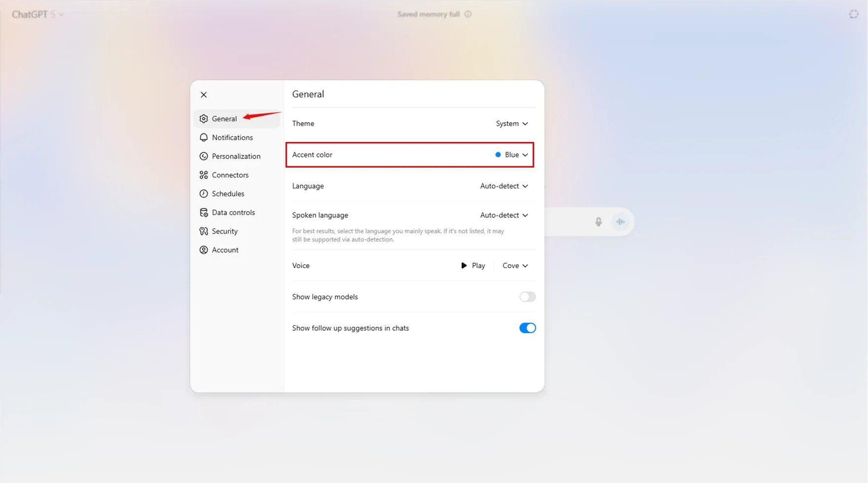Click the Account person icon
Screen dimensions: 868x483
(204, 250)
